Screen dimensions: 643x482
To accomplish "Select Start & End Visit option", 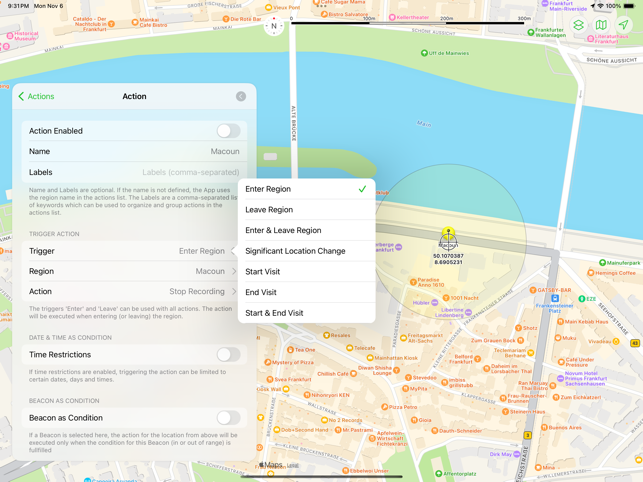I will [x=306, y=313].
